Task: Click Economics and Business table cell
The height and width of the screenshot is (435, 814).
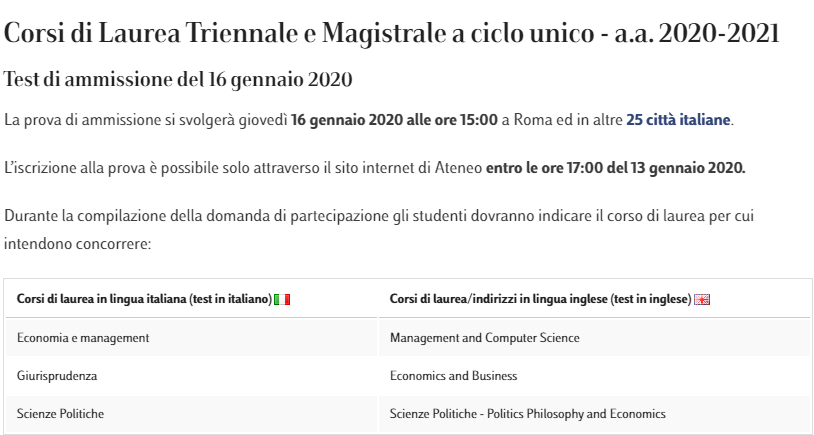Action: coord(594,375)
